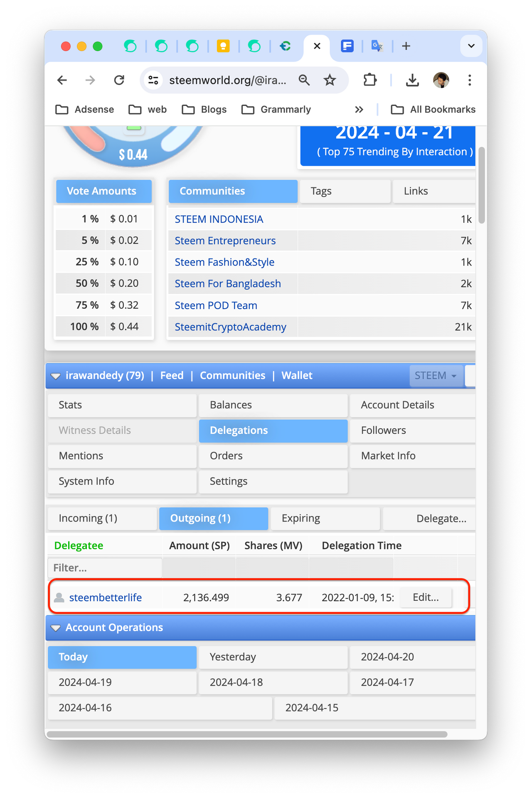532x799 pixels.
Task: Open the STEEM chain dropdown
Action: pos(436,376)
